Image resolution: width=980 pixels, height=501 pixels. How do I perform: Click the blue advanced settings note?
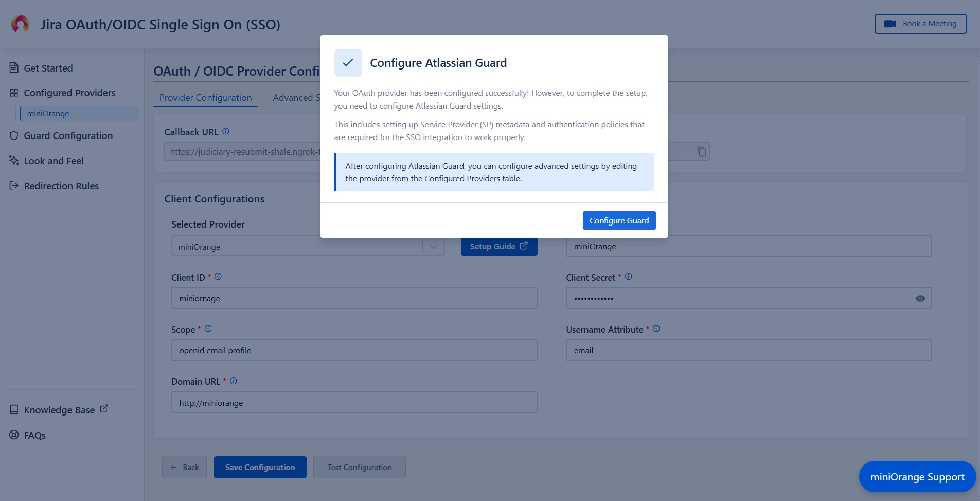click(494, 172)
